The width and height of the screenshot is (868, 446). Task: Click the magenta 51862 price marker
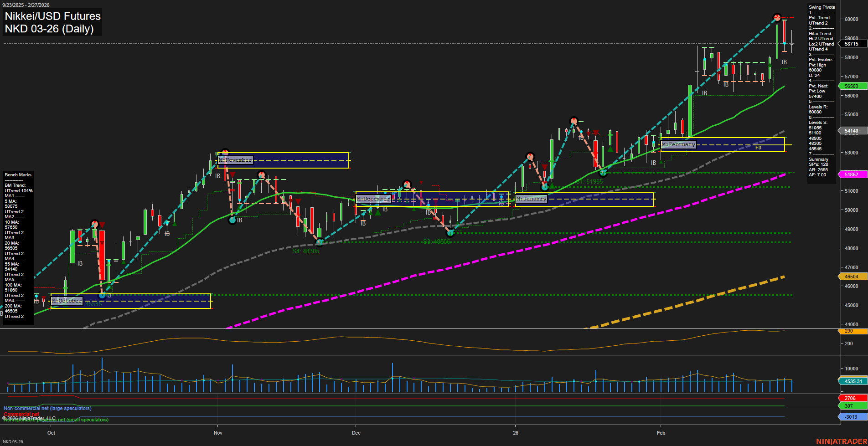tap(851, 174)
